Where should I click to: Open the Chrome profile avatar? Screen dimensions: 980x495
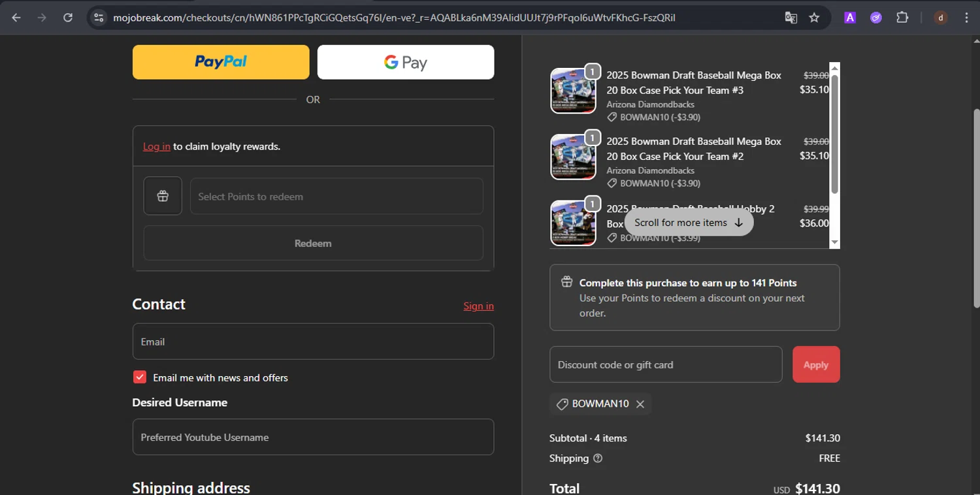[941, 18]
